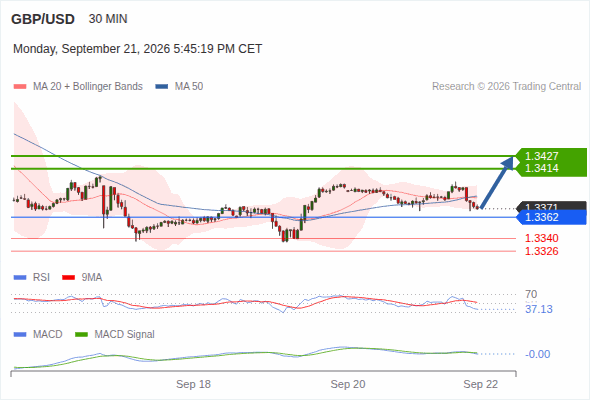Select the 30 MIN timeframe label
The height and width of the screenshot is (400, 590).
pyautogui.click(x=108, y=19)
